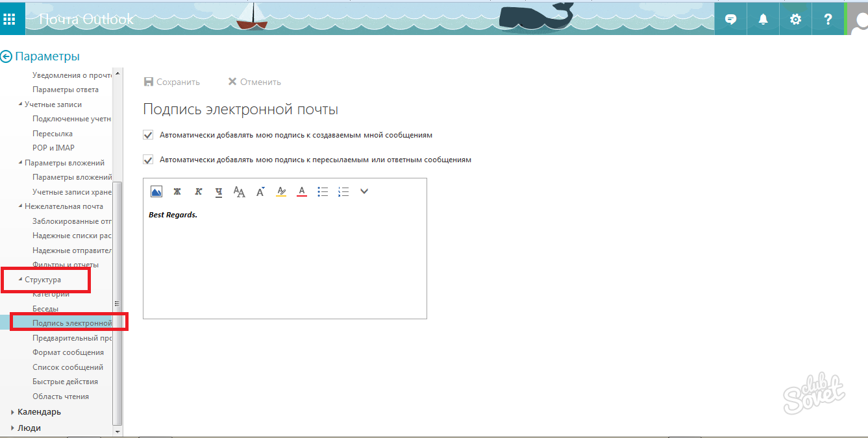Click the Отменить button
The width and height of the screenshot is (868, 438).
click(x=254, y=82)
